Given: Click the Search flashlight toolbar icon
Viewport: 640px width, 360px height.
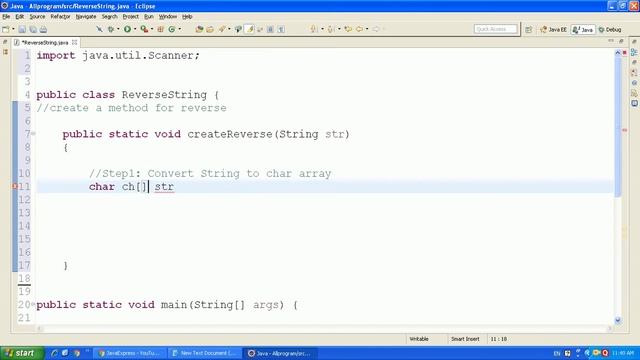Looking at the screenshot, I should [x=222, y=29].
